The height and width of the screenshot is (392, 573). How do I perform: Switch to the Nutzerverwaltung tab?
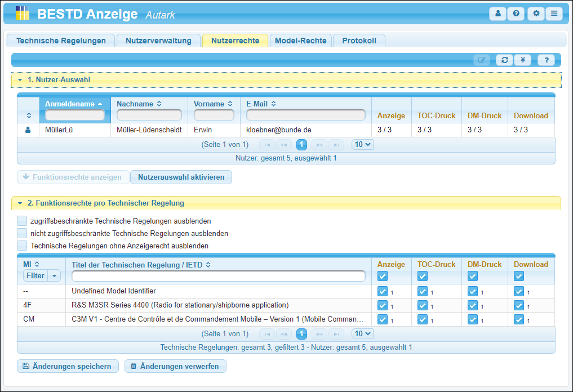(158, 41)
